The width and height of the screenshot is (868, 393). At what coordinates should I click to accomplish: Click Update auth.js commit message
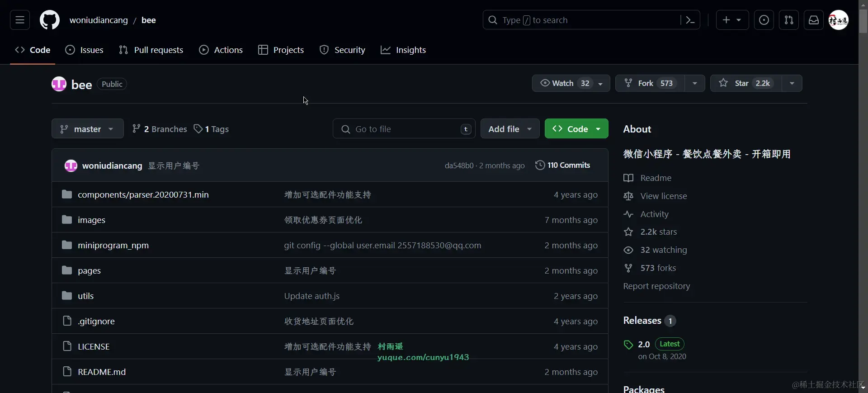click(x=312, y=296)
